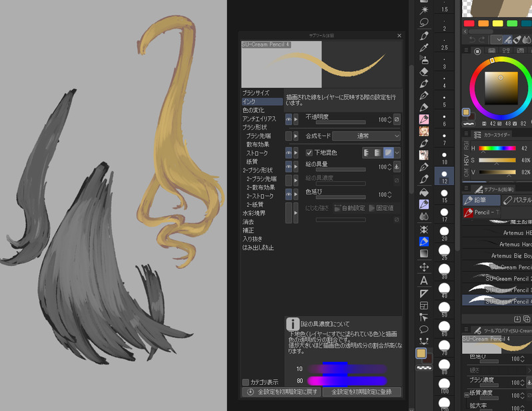Screen dimensions: 532x411
Task: Enable the カテゴリ表示 checkbox
Action: pyautogui.click(x=246, y=382)
